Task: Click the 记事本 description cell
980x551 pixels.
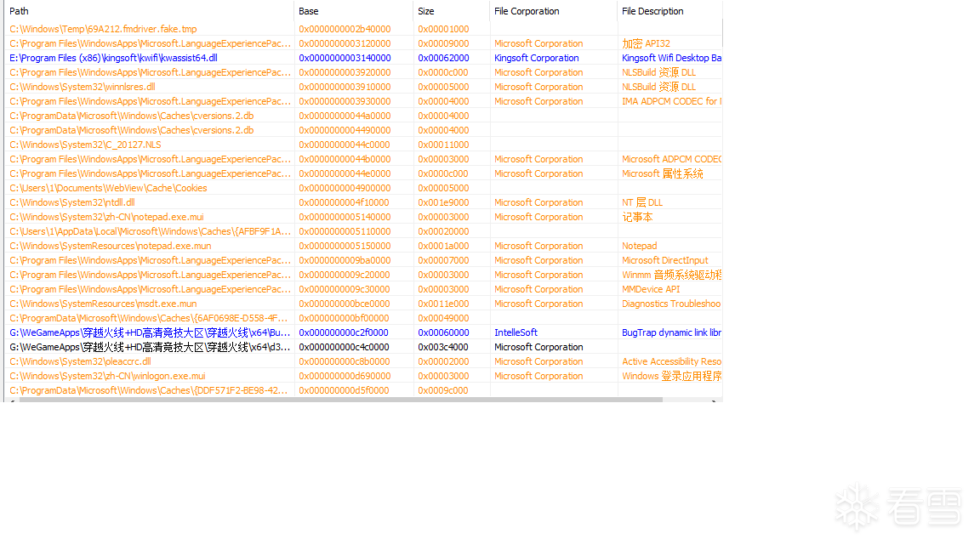Action: click(637, 217)
